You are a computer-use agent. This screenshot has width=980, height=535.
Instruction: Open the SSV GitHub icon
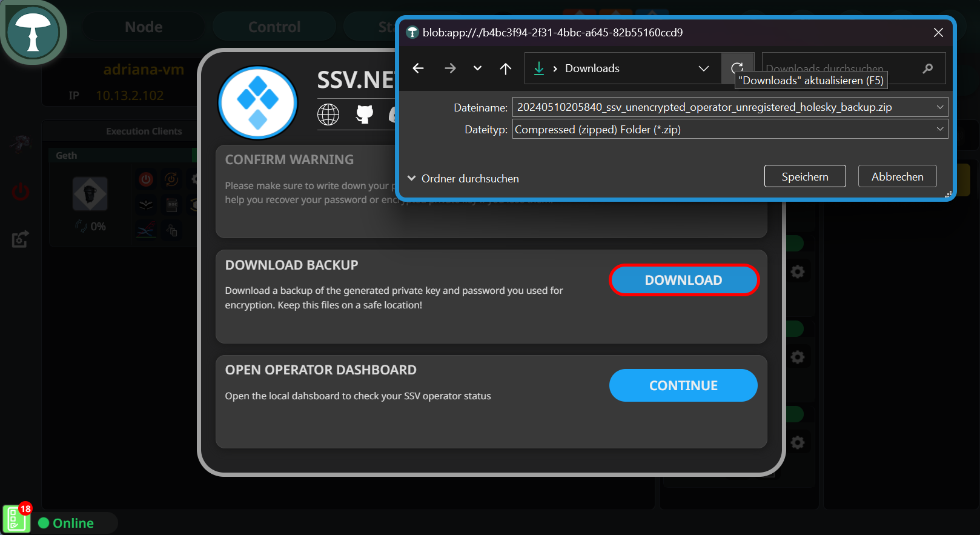point(364,114)
